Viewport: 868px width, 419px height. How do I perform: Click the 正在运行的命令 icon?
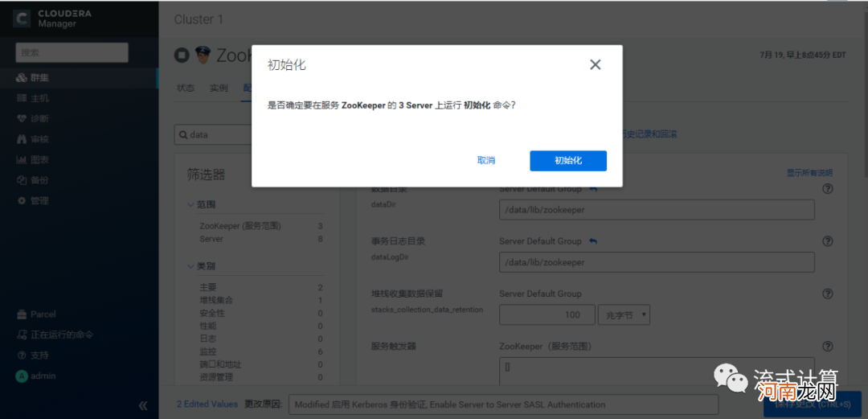pyautogui.click(x=22, y=335)
